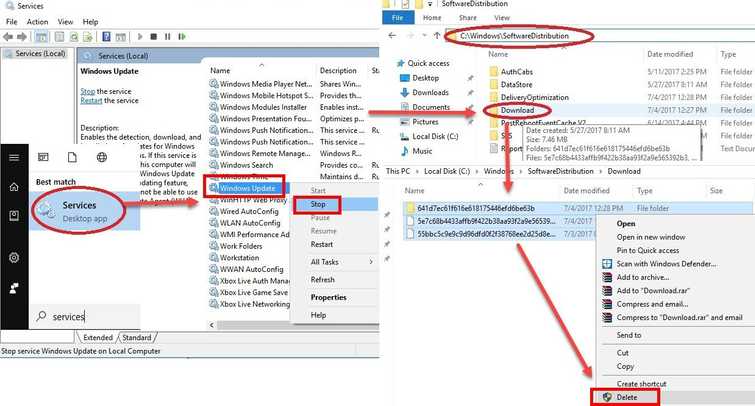The width and height of the screenshot is (755, 406).
Task: Open the Home tab in File Explorer
Action: pyautogui.click(x=432, y=18)
